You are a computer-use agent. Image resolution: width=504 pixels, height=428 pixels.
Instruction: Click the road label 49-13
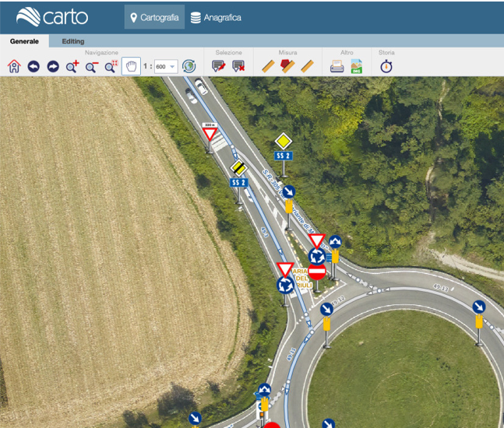441,287
